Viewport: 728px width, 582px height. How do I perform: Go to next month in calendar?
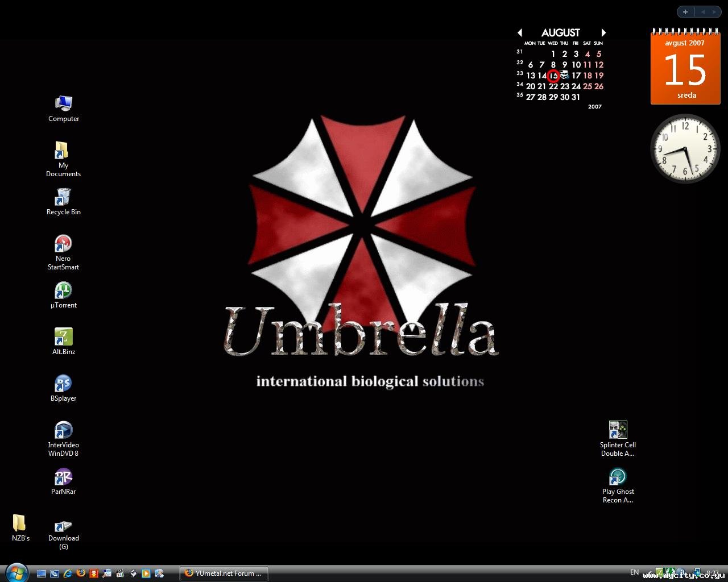pos(603,33)
